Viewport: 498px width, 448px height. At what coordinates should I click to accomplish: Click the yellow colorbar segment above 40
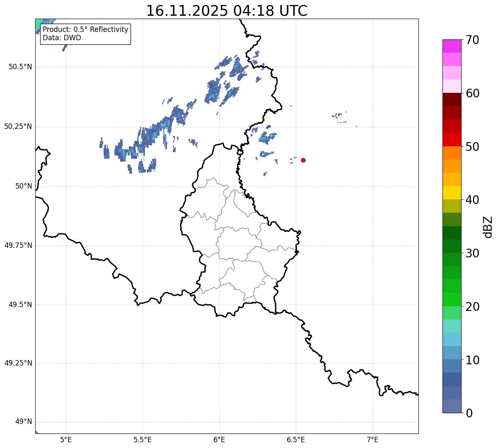(452, 193)
